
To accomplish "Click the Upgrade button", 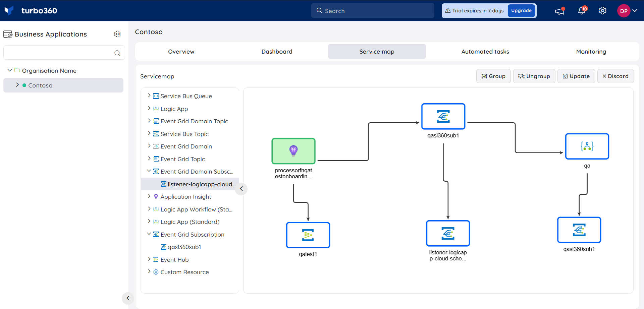I will [521, 11].
